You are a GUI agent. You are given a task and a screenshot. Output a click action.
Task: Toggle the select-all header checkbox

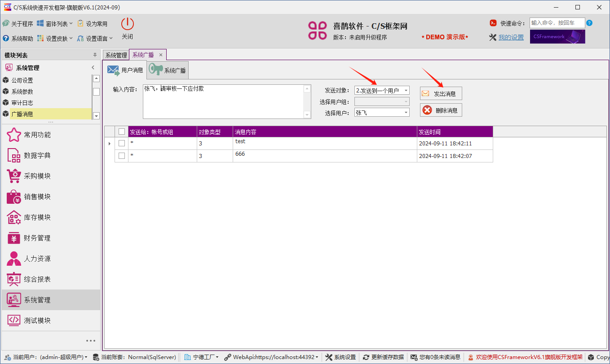click(122, 132)
